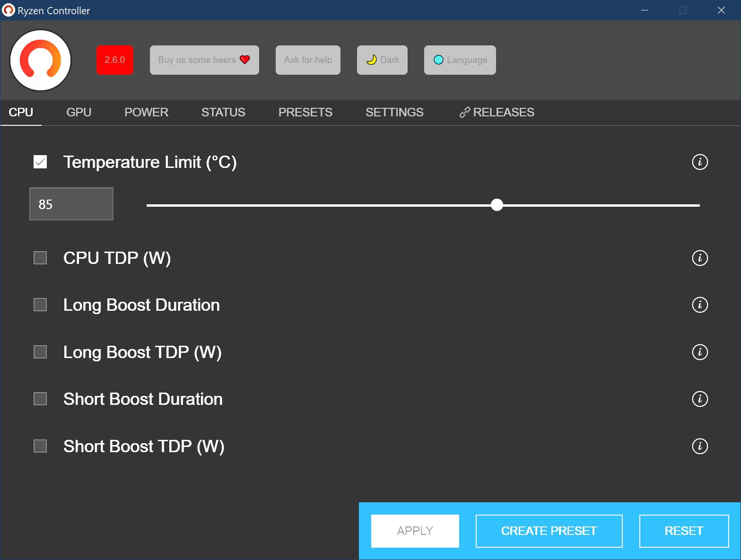
Task: Switch to the CPU tab
Action: tap(21, 113)
